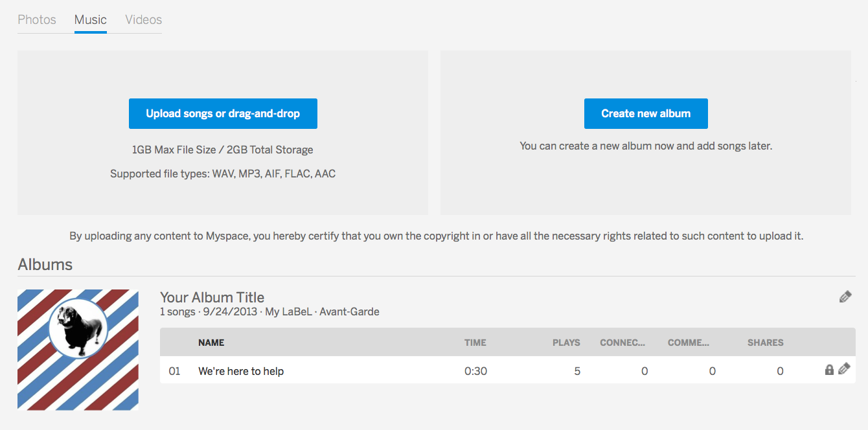Click the SHARES column header
Image resolution: width=868 pixels, height=430 pixels.
765,343
